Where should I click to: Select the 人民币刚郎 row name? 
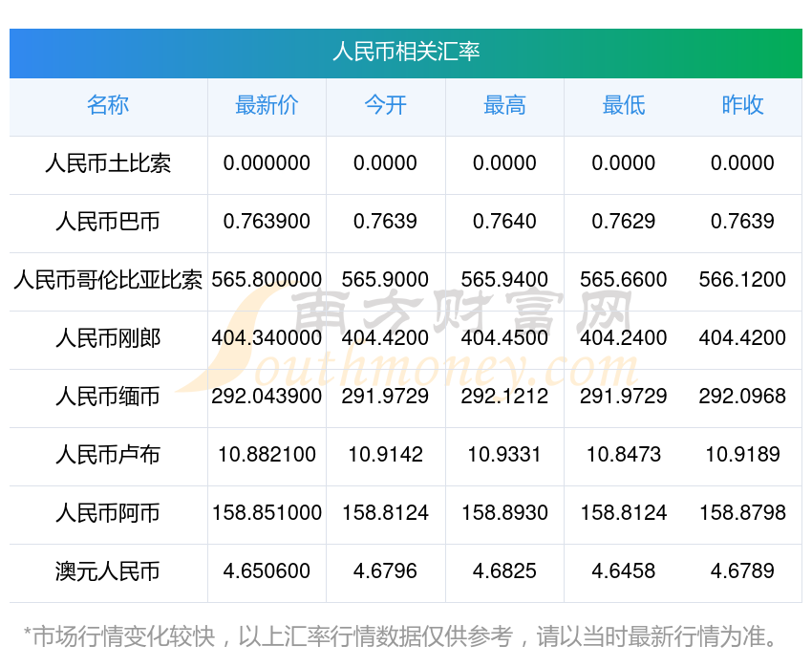point(108,338)
